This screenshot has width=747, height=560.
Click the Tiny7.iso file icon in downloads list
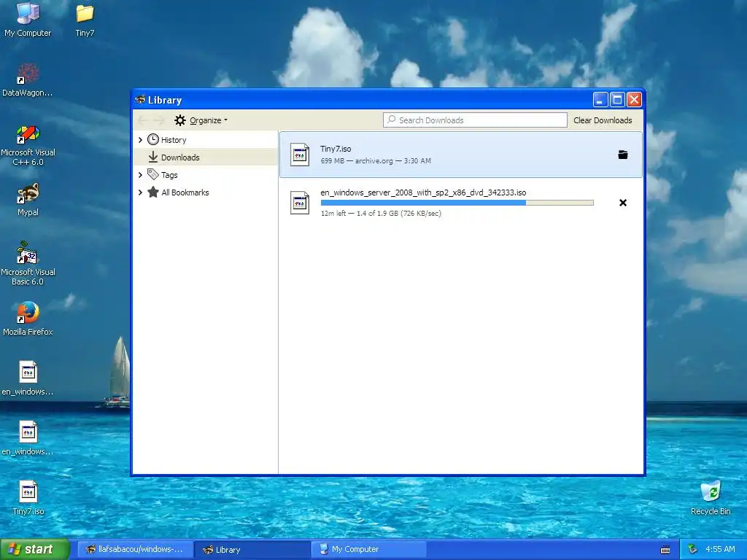[300, 155]
